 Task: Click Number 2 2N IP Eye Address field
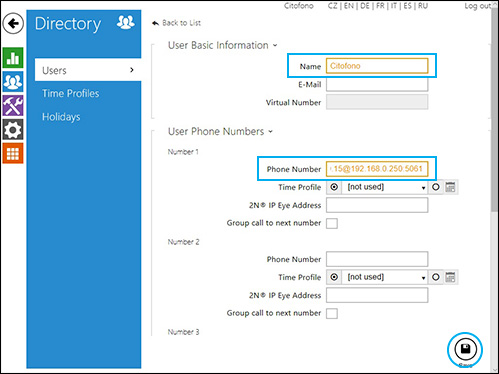click(377, 295)
